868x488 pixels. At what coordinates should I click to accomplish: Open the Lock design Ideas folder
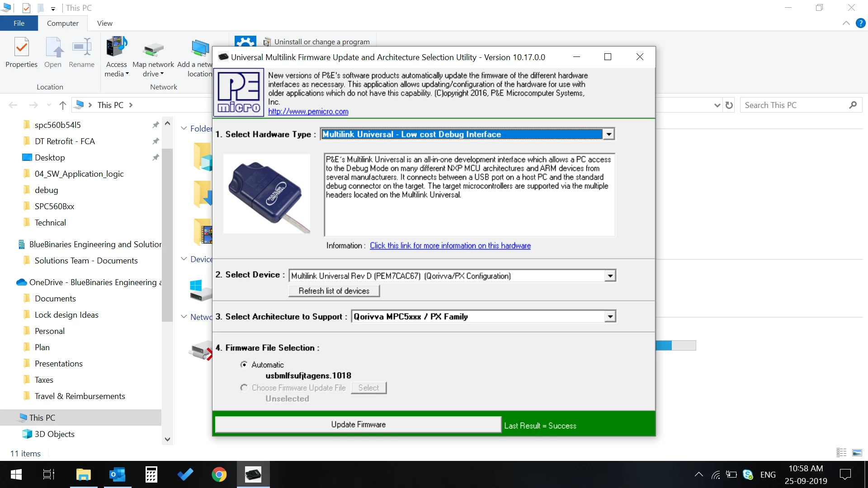point(66,314)
